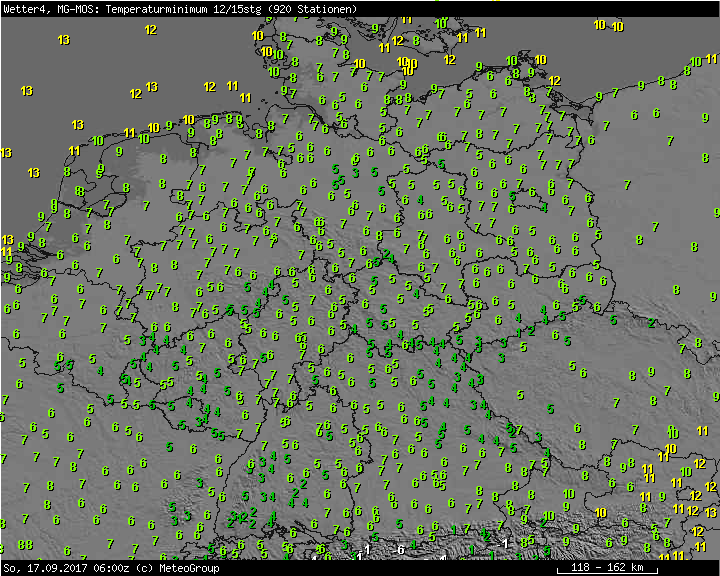This screenshot has width=720, height=576.
Task: Click the date '17.09.2017' in footer
Action: pyautogui.click(x=57, y=568)
